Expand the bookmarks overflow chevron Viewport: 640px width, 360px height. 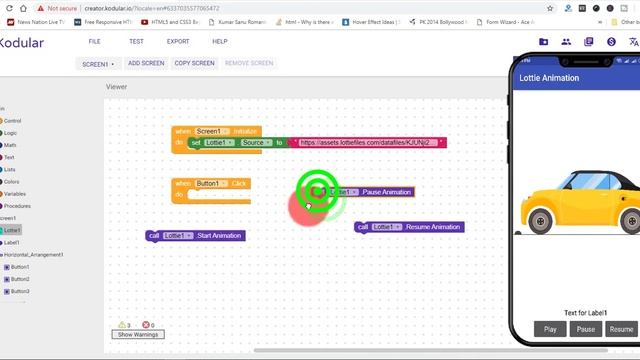pos(600,22)
